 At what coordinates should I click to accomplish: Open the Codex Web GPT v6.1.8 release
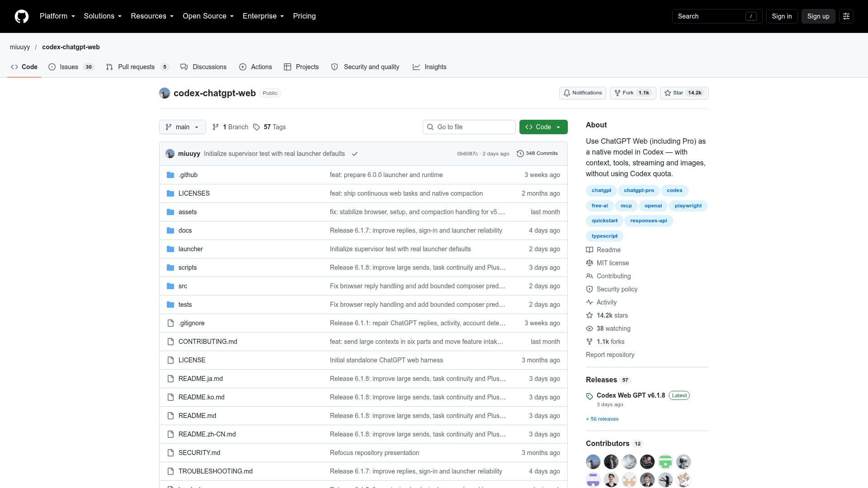(631, 395)
